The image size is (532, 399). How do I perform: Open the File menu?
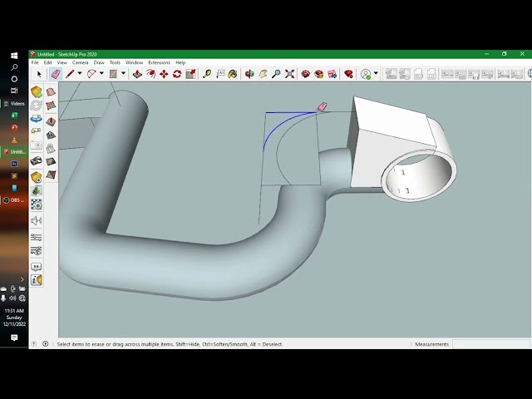click(35, 63)
